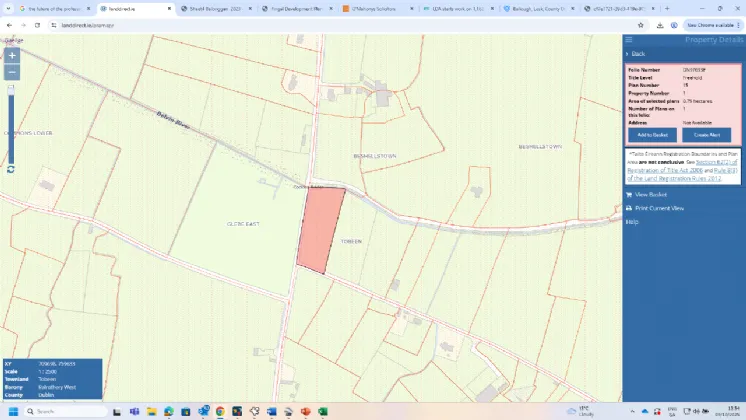746x420 pixels.
Task: Reload the page using browser refresh icon
Action: (x=39, y=24)
